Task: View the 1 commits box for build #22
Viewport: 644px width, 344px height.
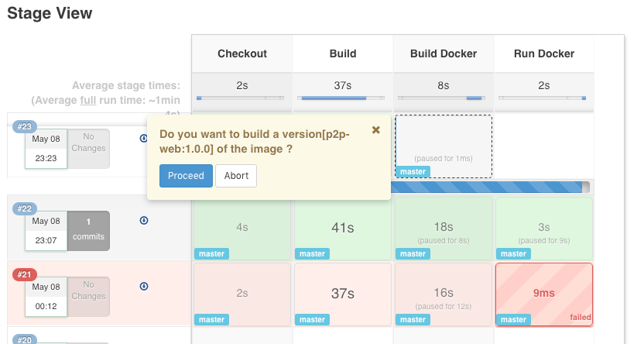Action: (89, 230)
